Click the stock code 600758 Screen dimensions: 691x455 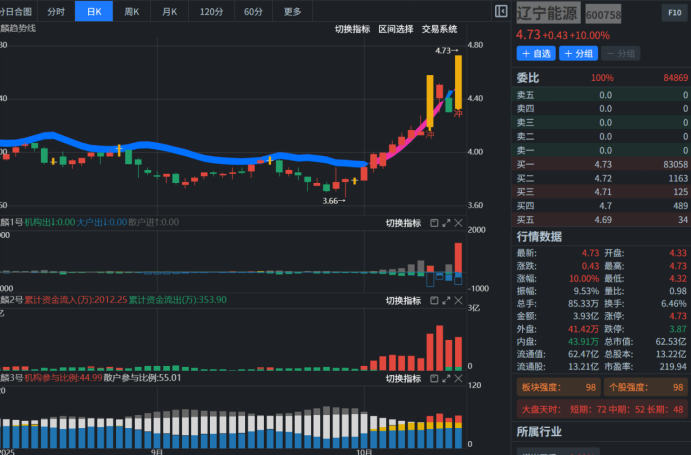[x=603, y=15]
